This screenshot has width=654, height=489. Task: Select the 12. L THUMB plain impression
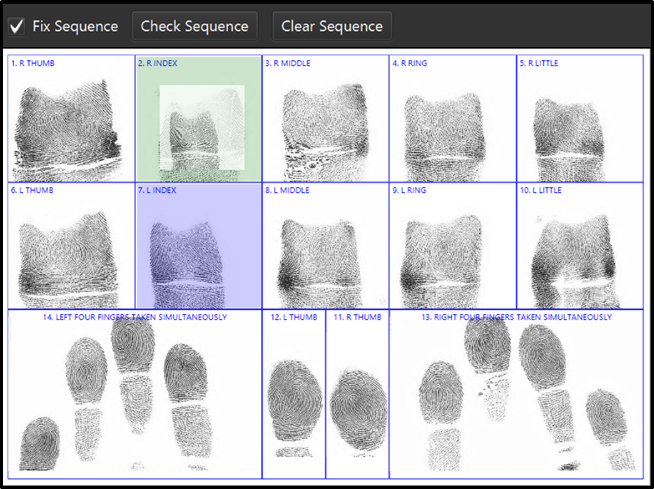coord(294,394)
